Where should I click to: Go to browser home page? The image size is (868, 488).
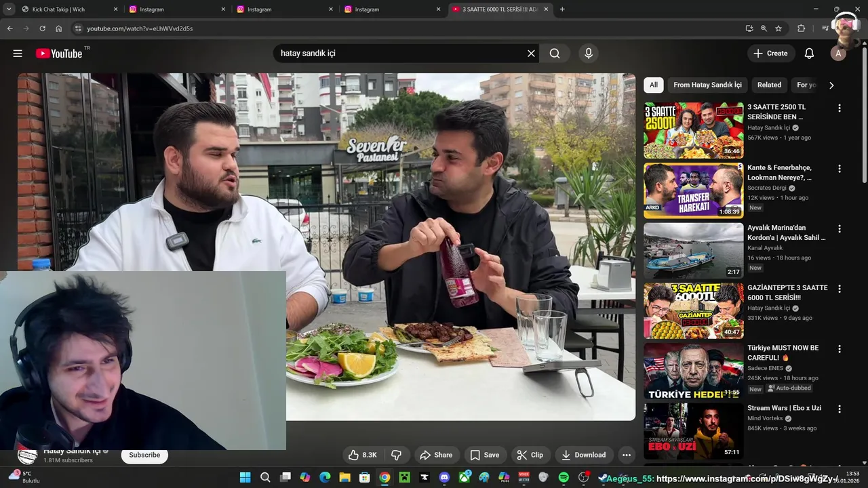pyautogui.click(x=59, y=28)
